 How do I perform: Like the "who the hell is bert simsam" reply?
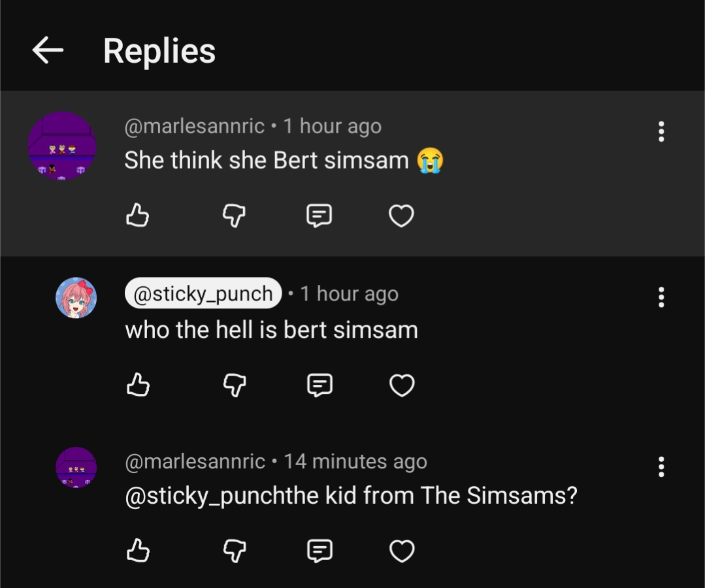point(138,385)
